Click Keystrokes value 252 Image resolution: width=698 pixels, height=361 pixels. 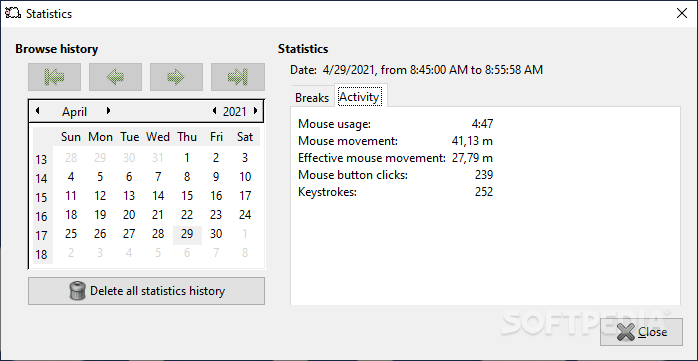484,192
